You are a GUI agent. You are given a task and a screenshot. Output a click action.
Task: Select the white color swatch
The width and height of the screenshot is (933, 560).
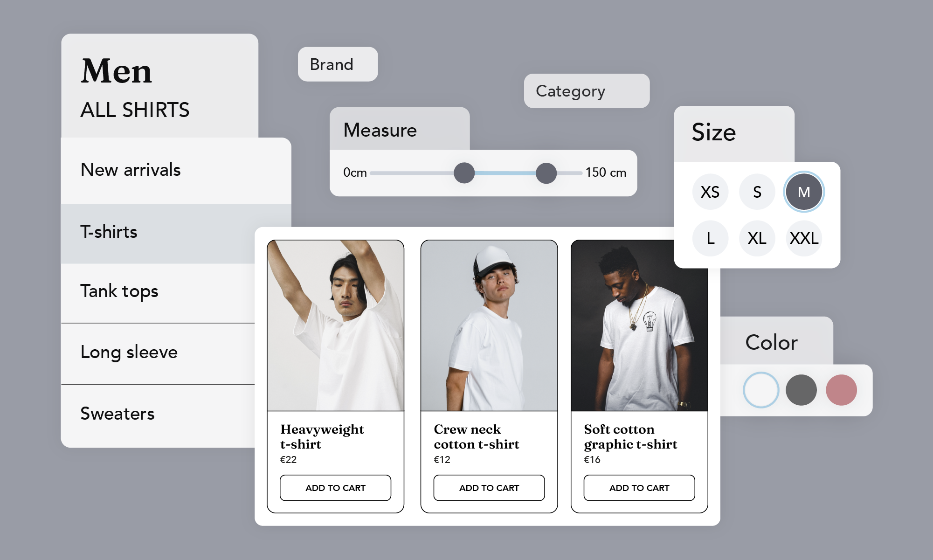[761, 390]
